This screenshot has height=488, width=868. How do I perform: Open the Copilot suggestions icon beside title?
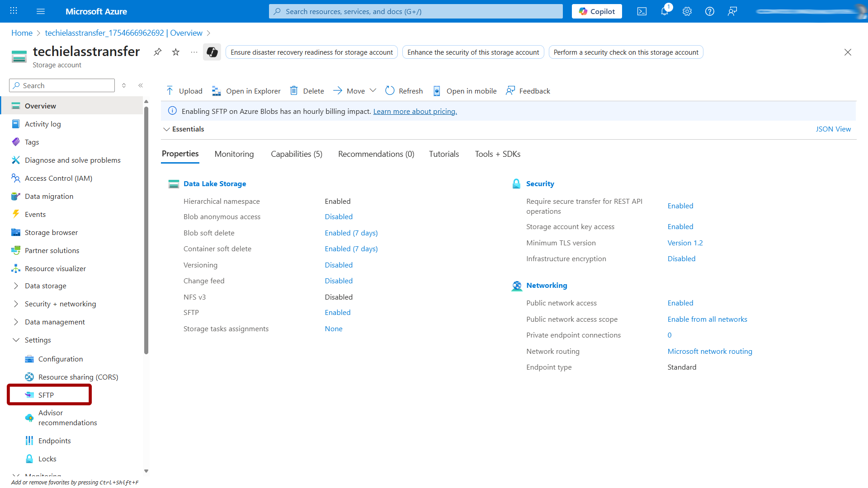[x=212, y=52]
